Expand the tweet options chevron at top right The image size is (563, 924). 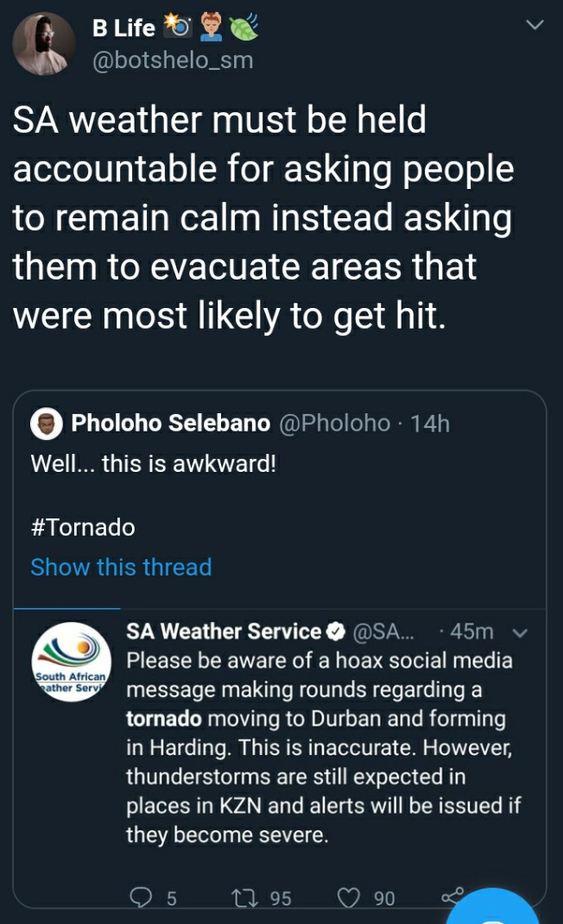(x=535, y=25)
